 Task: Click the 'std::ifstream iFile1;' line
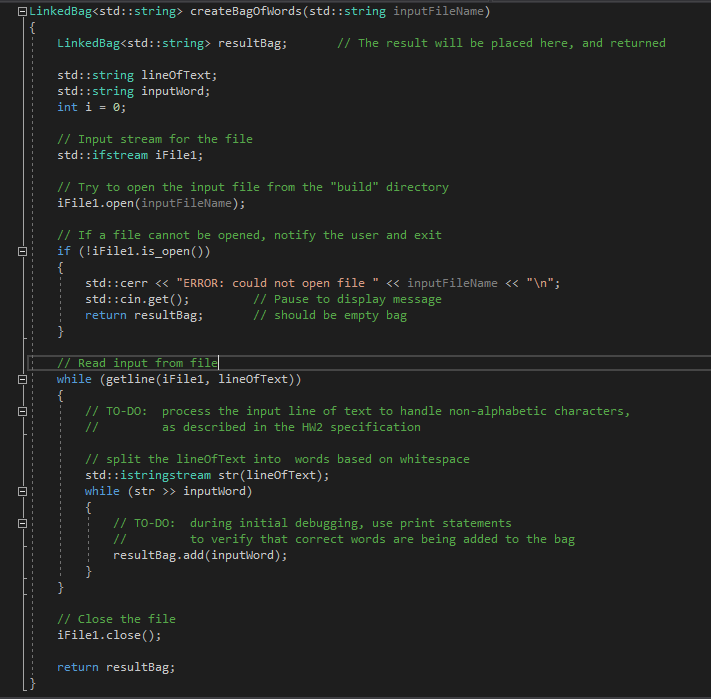130,155
